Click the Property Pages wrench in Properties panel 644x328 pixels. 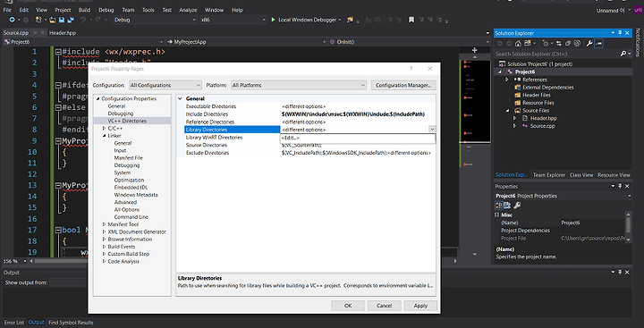[517, 206]
